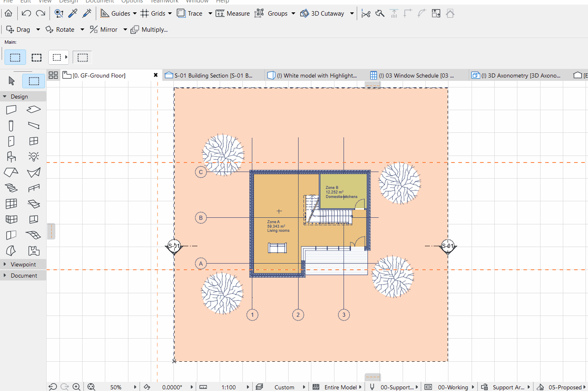The image size is (588, 391).
Task: Select the Arrow tool in the toolbox
Action: [x=12, y=81]
